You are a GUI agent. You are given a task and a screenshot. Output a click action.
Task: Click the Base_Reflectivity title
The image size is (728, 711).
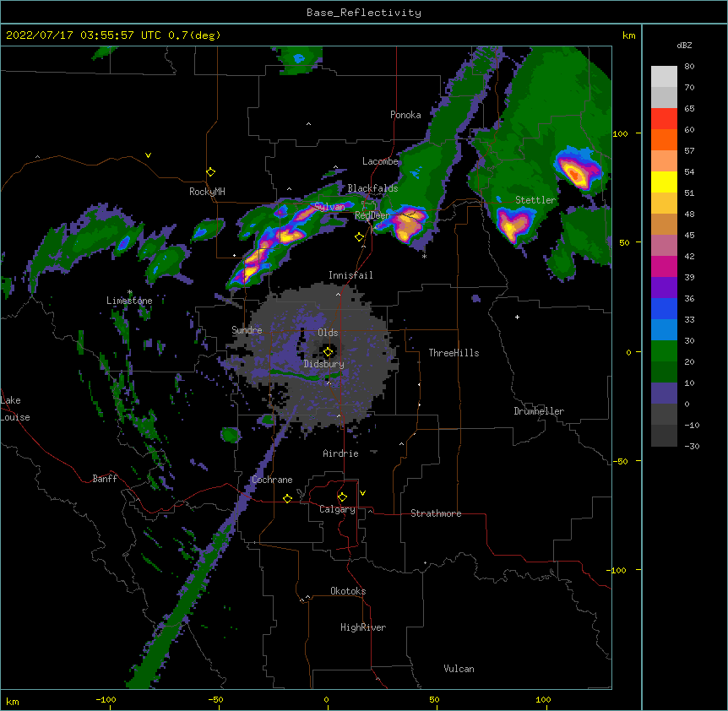(x=364, y=13)
